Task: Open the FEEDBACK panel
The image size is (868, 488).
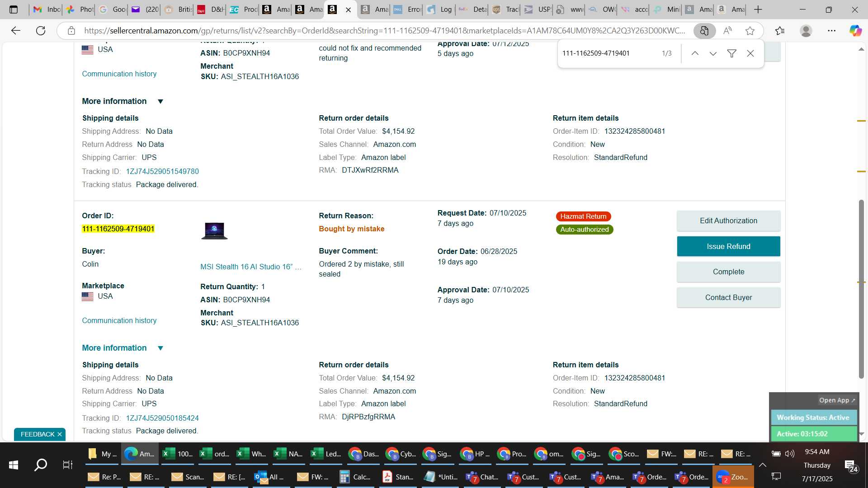Action: click(x=38, y=434)
